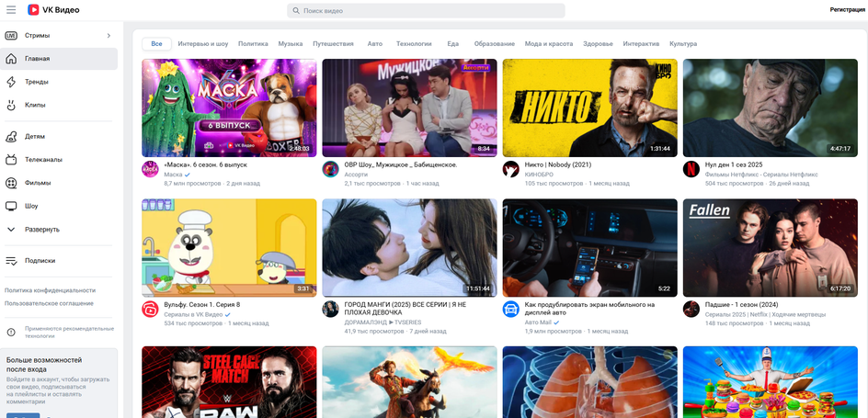
Task: Click the search magnifier icon
Action: tap(295, 10)
